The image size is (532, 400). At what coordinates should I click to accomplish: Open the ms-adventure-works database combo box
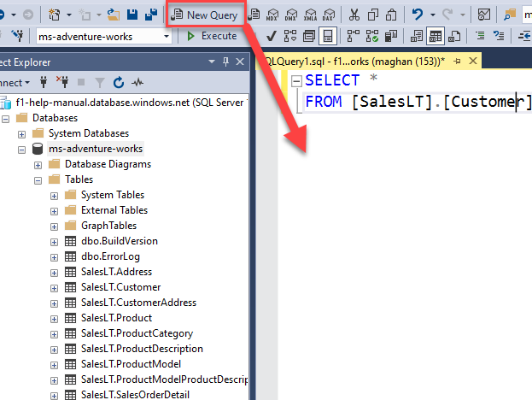104,36
